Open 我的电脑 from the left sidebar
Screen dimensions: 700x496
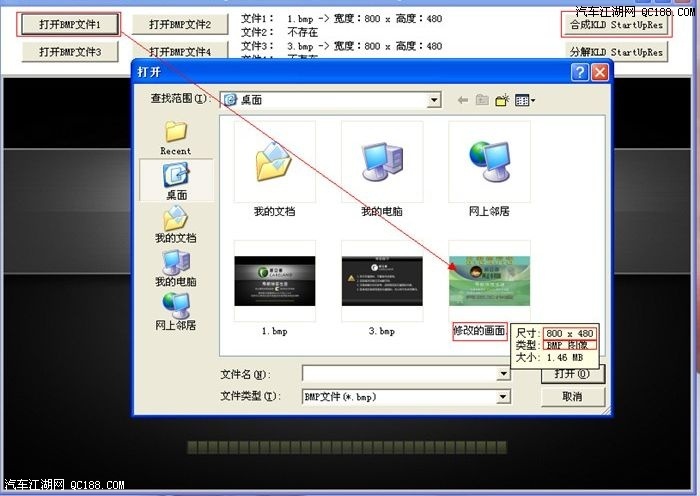pos(176,267)
